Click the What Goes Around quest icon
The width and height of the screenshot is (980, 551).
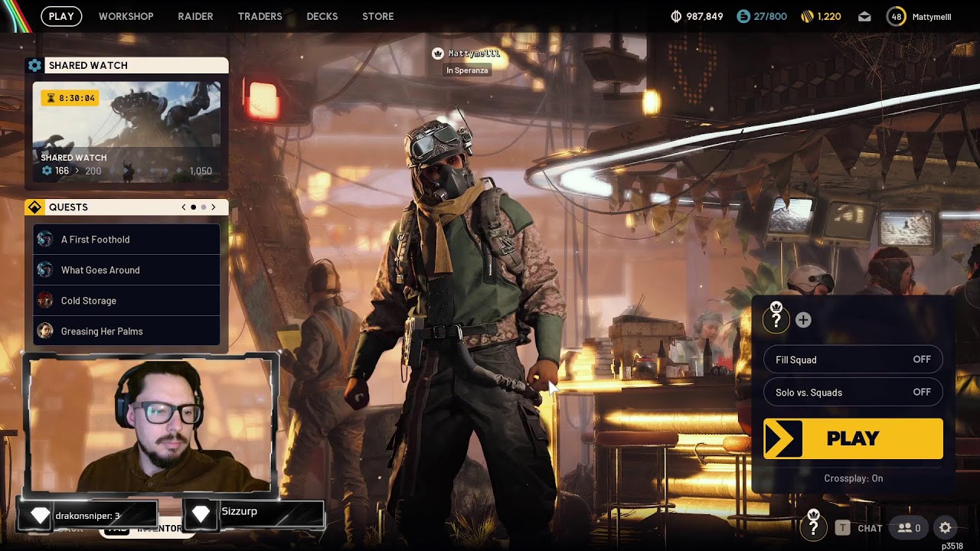(45, 270)
